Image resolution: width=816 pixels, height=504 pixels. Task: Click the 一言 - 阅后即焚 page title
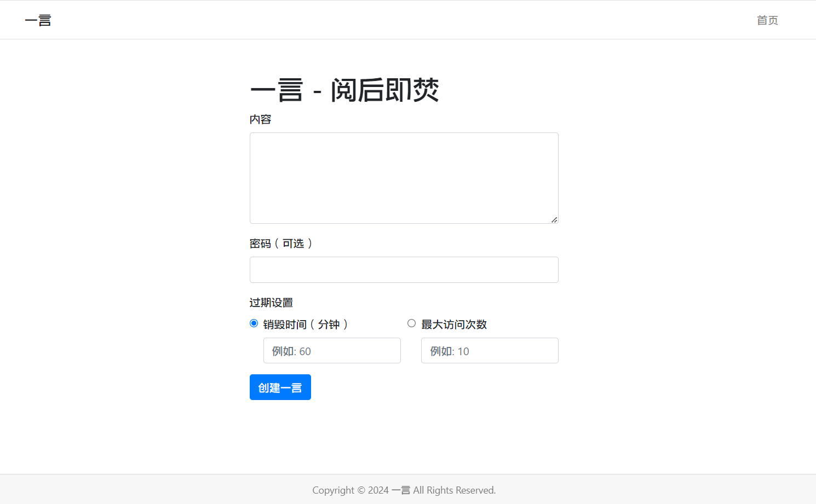pos(344,90)
